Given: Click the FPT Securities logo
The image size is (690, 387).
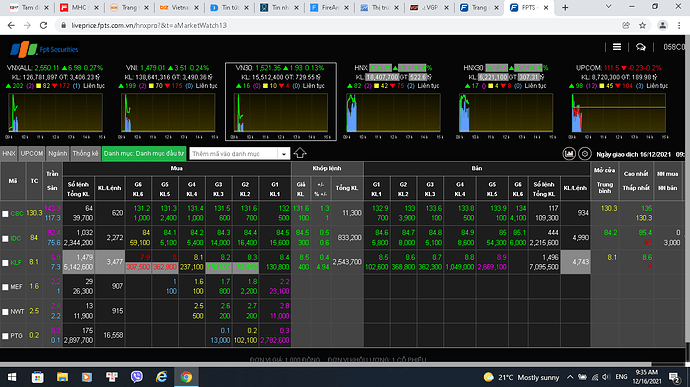Looking at the screenshot, I should point(44,49).
